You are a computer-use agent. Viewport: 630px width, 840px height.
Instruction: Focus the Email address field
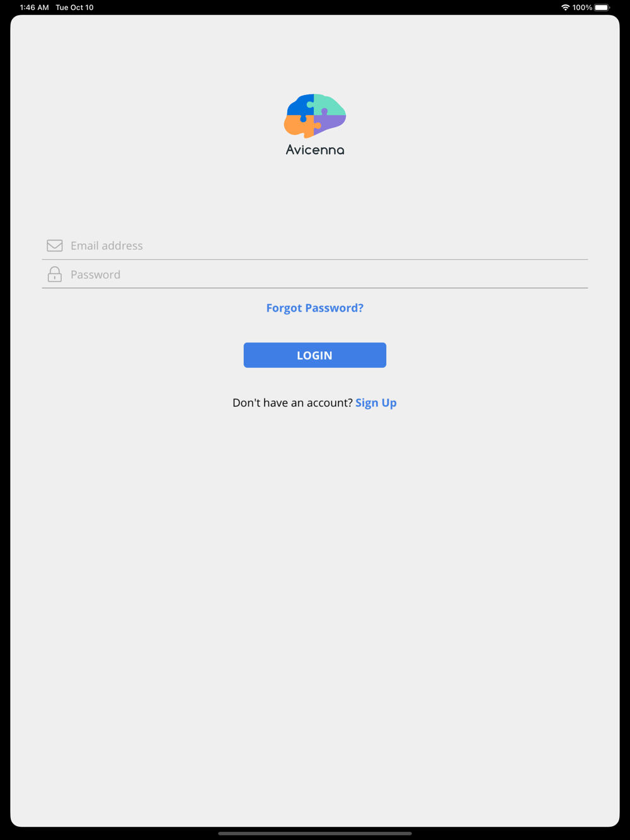pyautogui.click(x=315, y=246)
